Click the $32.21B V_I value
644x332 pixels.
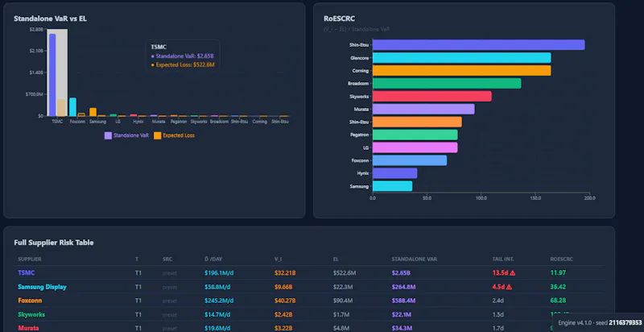(x=285, y=273)
